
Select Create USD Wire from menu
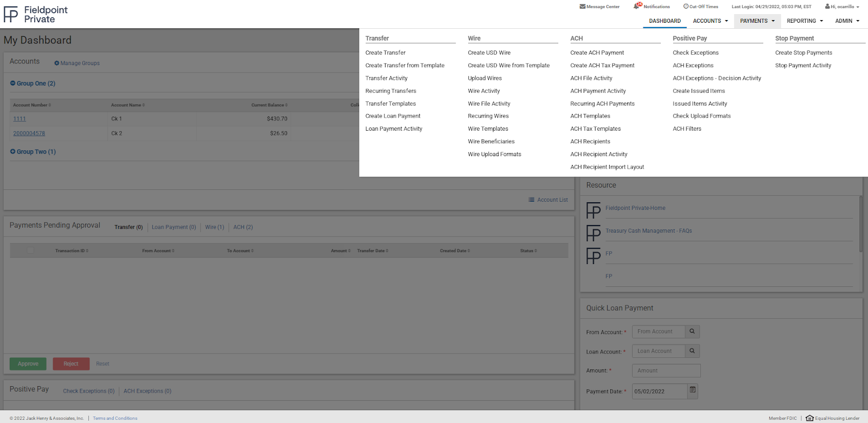click(489, 53)
